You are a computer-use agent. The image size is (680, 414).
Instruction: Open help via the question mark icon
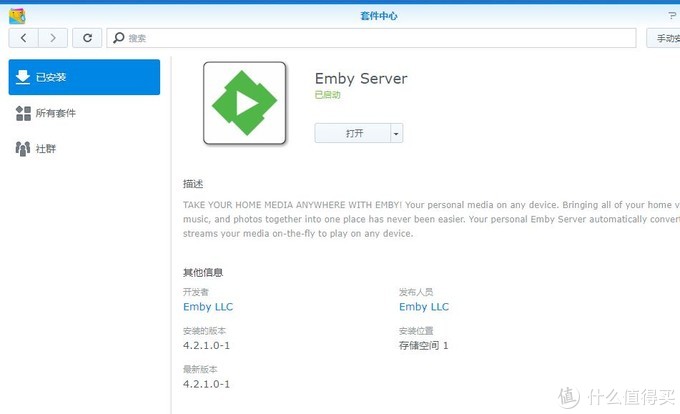click(673, 16)
